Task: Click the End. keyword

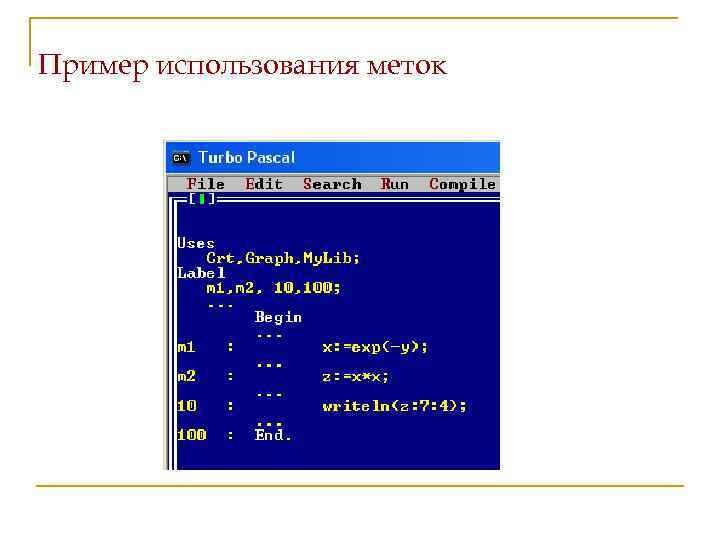Action: (x=273, y=435)
